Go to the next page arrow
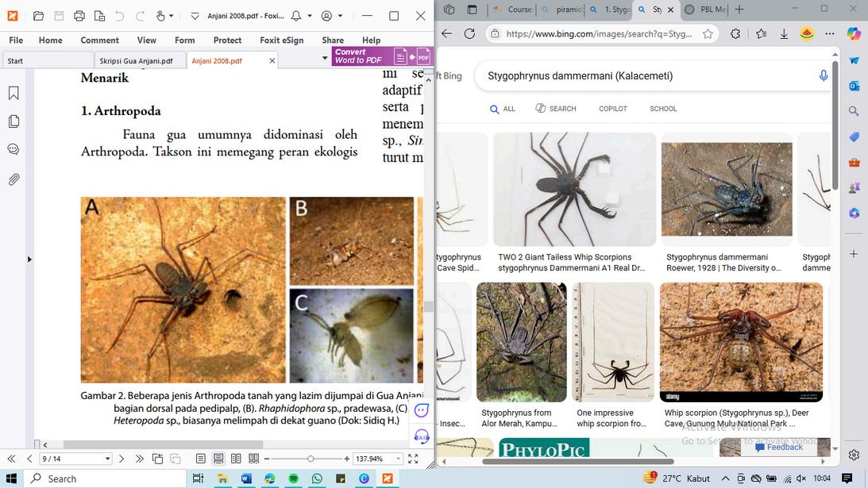 122,459
